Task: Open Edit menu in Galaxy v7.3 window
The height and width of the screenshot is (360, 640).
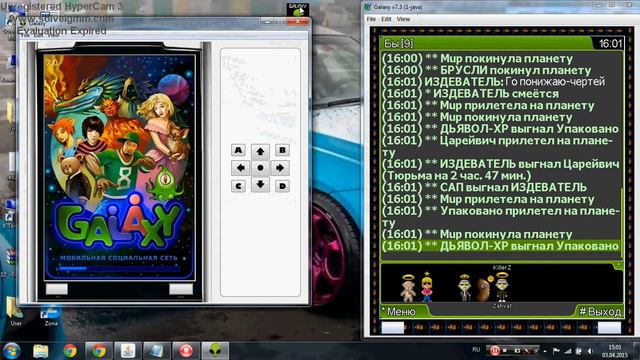Action: (386, 19)
